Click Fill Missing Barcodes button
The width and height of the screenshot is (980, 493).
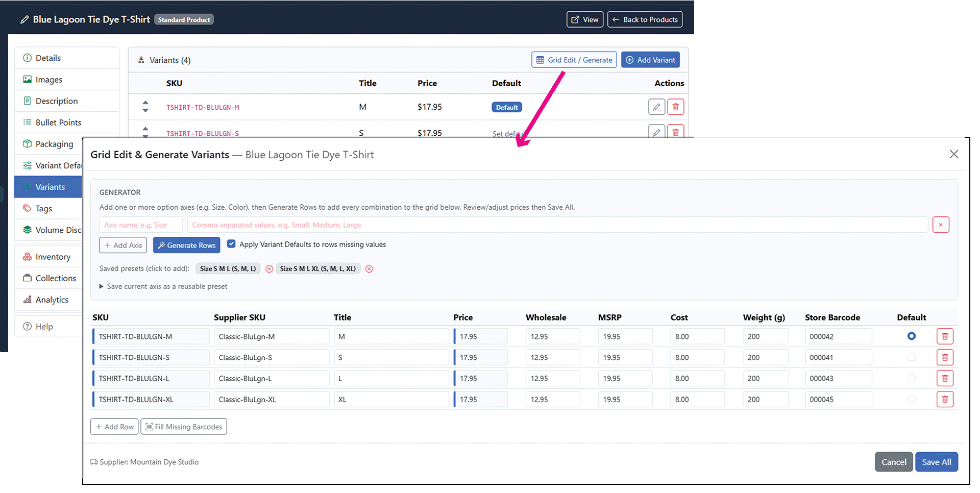[x=184, y=427]
